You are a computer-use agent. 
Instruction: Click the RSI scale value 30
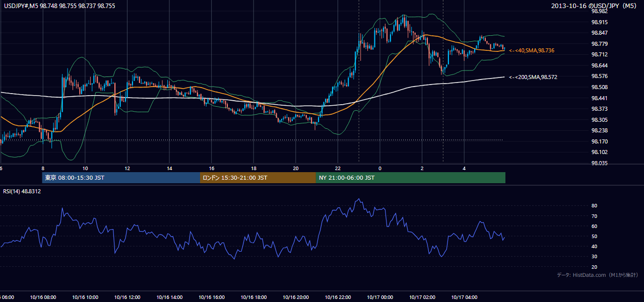coord(594,256)
